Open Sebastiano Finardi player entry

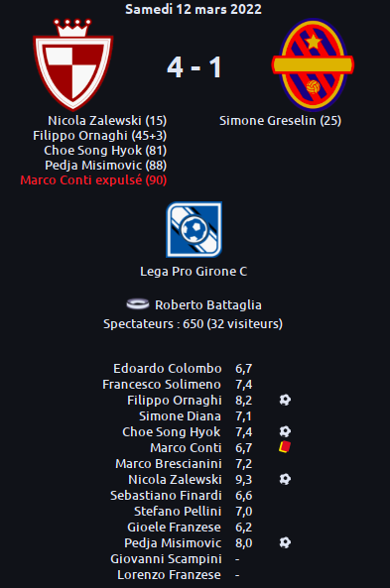click(166, 496)
